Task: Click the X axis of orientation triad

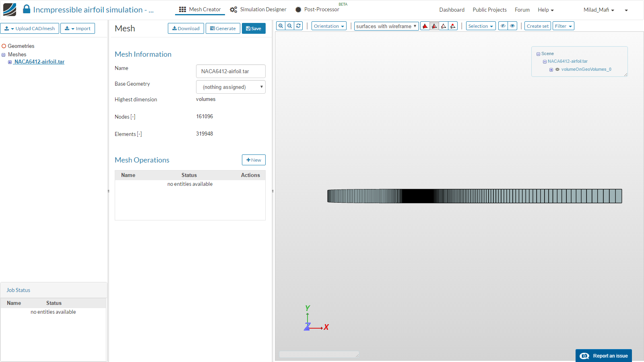Action: (x=326, y=327)
